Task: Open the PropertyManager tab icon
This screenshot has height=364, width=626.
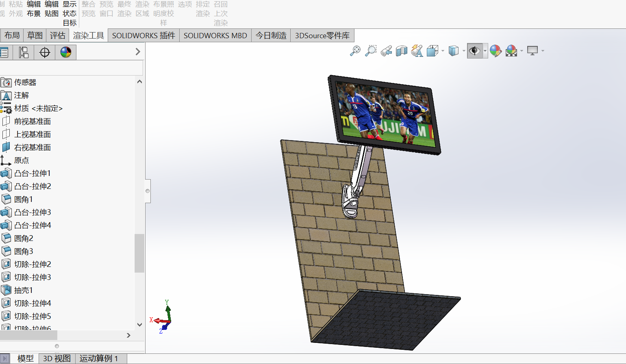Action: [x=24, y=52]
